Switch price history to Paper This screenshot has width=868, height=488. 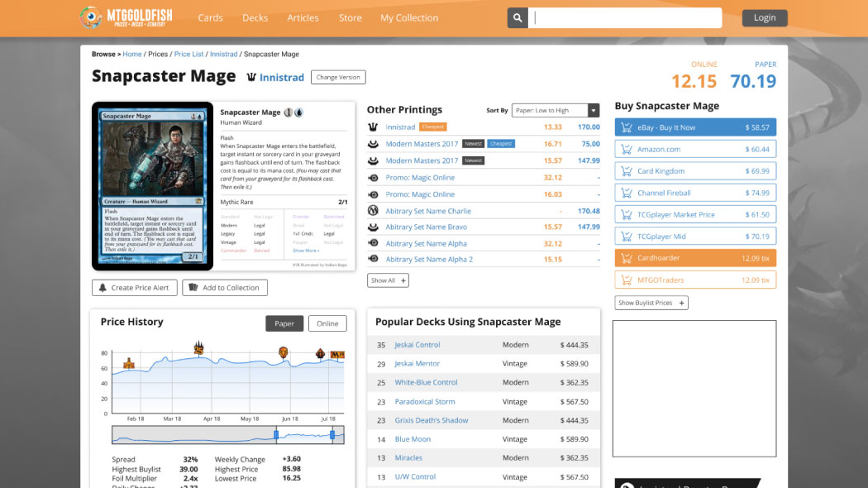tap(284, 323)
